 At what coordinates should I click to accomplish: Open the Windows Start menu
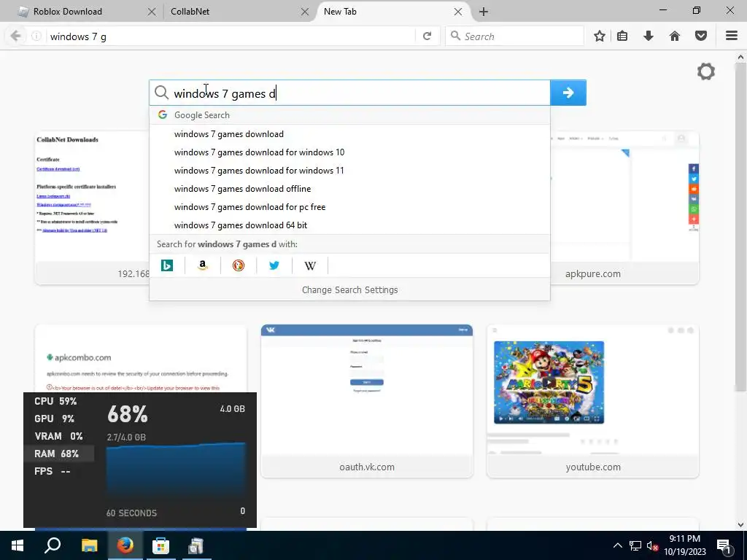click(x=18, y=545)
